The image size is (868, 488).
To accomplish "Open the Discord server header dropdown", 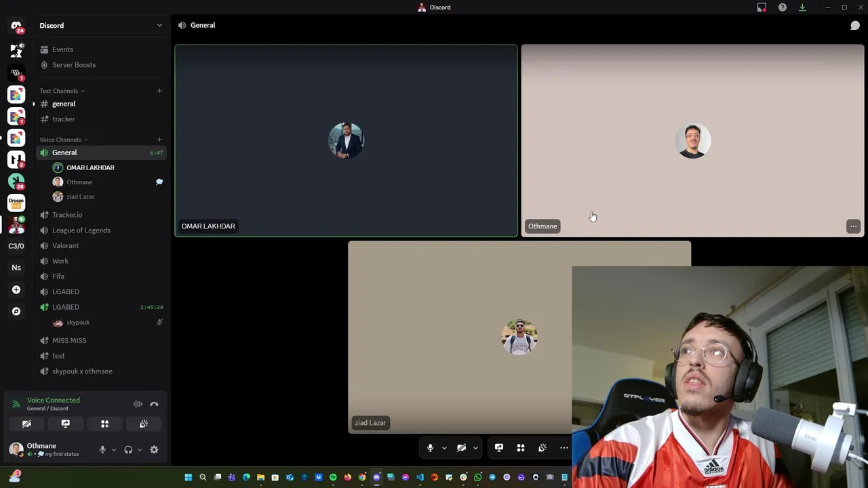I will (101, 26).
